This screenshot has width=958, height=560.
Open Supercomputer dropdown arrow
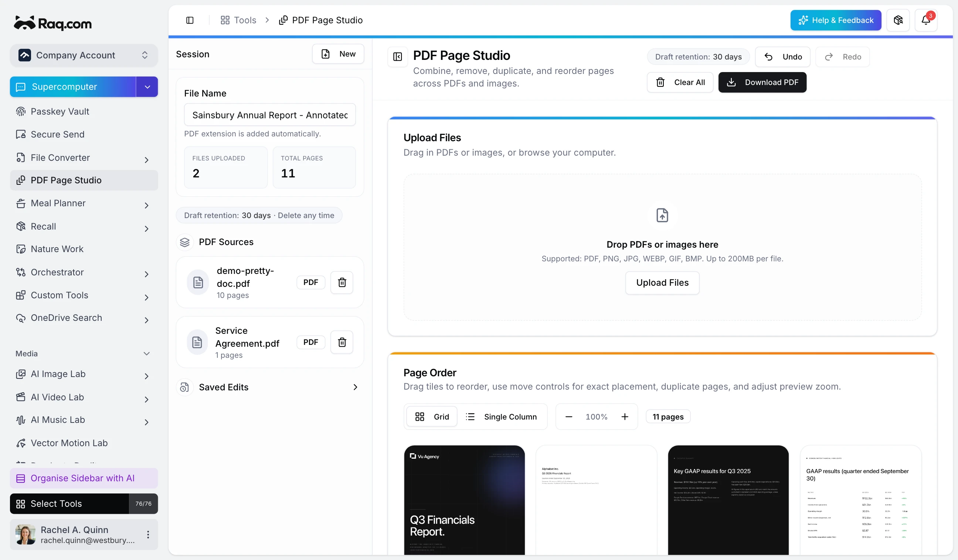(147, 87)
